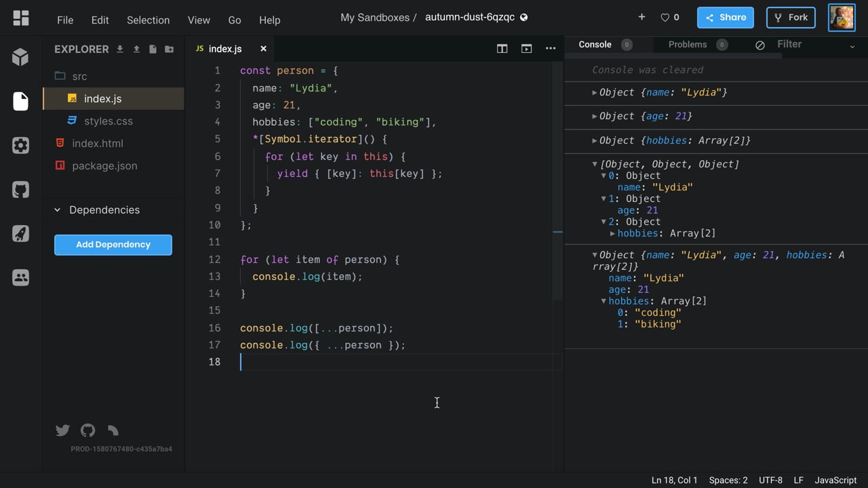Open Configuration Files gear icon
The width and height of the screenshot is (868, 488).
(x=21, y=146)
